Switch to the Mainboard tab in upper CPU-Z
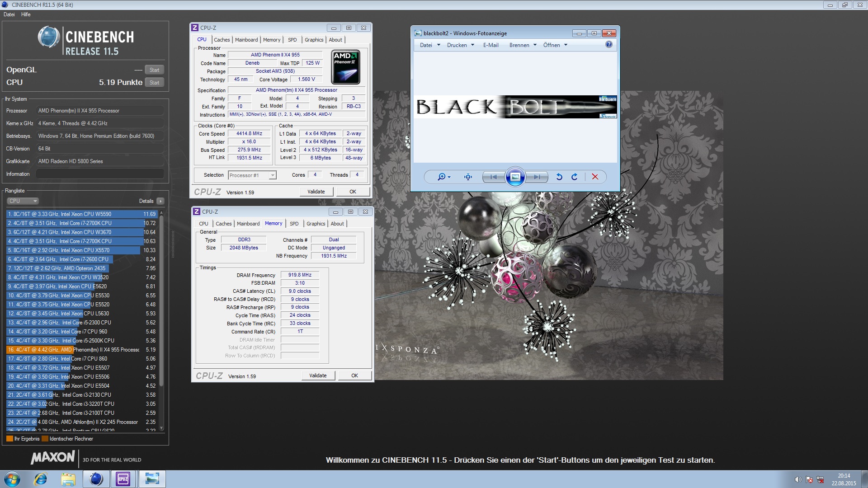The height and width of the screenshot is (488, 868). pyautogui.click(x=246, y=40)
